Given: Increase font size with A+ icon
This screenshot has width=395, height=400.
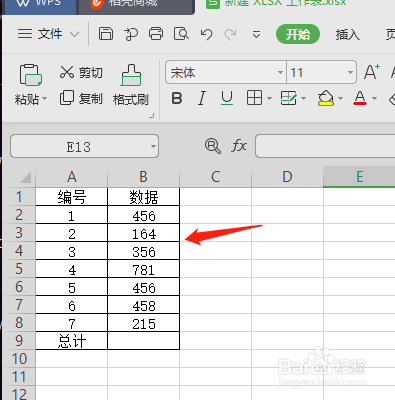Looking at the screenshot, I should point(372,72).
